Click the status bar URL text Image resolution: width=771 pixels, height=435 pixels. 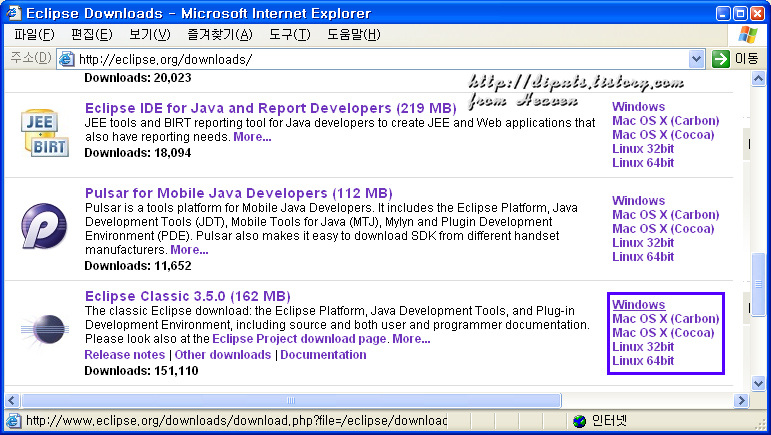[236, 421]
